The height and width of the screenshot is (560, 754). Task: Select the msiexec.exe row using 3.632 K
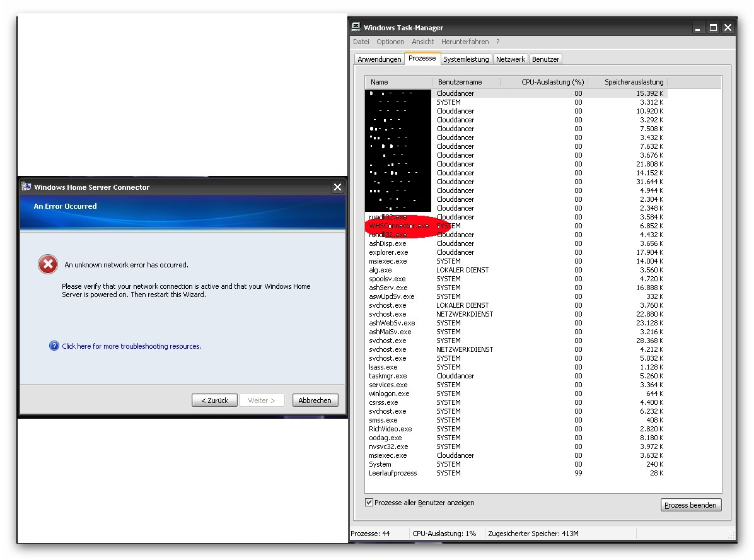(516, 455)
